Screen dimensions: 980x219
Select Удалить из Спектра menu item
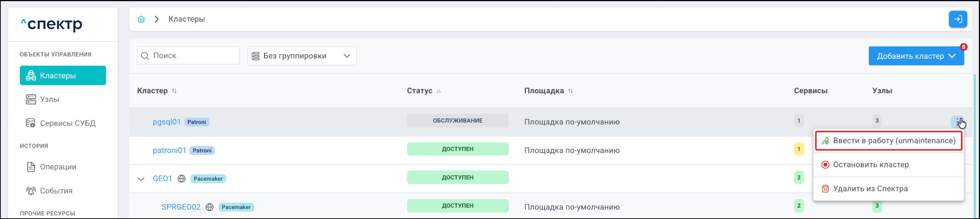coord(870,189)
